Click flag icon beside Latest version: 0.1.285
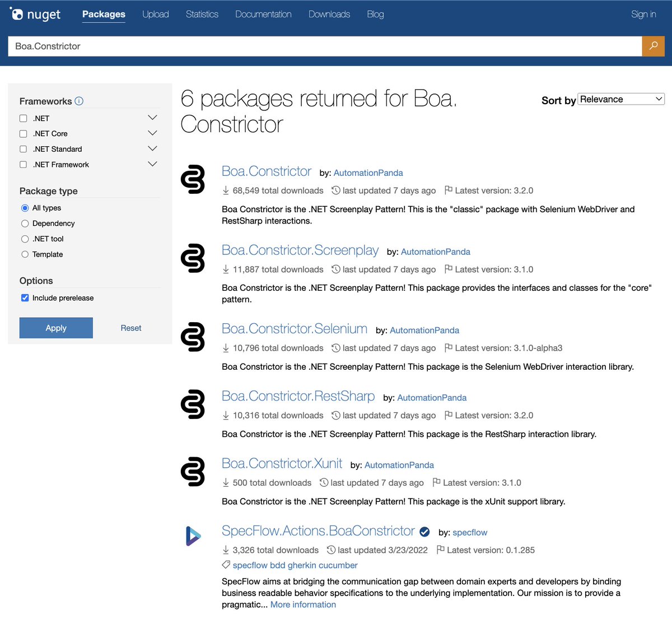The width and height of the screenshot is (672, 619). click(x=441, y=550)
